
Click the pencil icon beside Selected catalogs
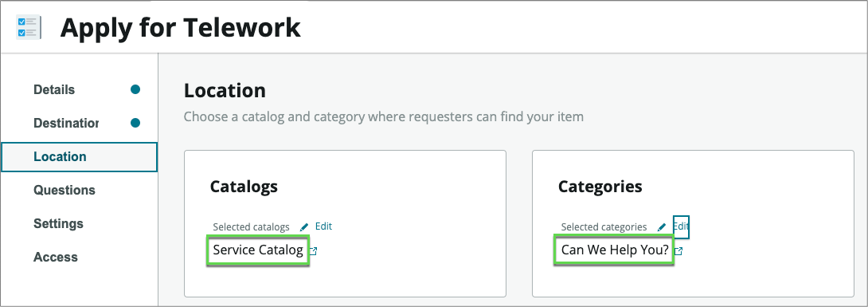304,226
